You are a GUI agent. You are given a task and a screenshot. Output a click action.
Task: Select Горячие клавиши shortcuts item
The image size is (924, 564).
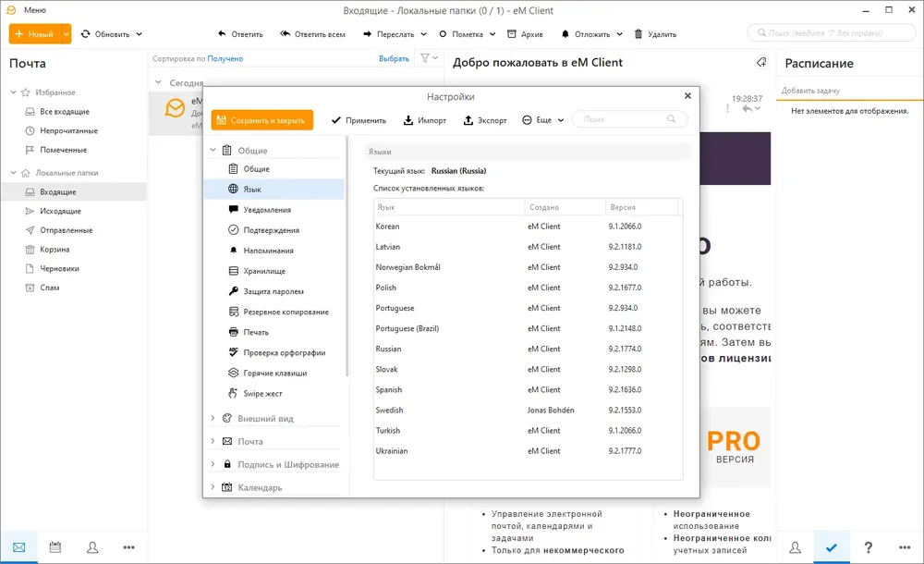[x=274, y=373]
